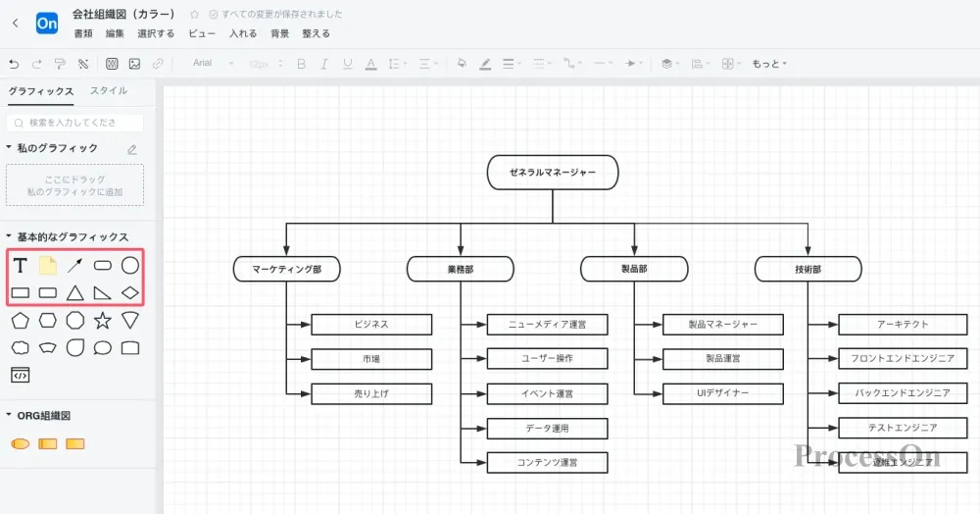The height and width of the screenshot is (514, 980).
Task: Select the circle shape
Action: tap(130, 266)
